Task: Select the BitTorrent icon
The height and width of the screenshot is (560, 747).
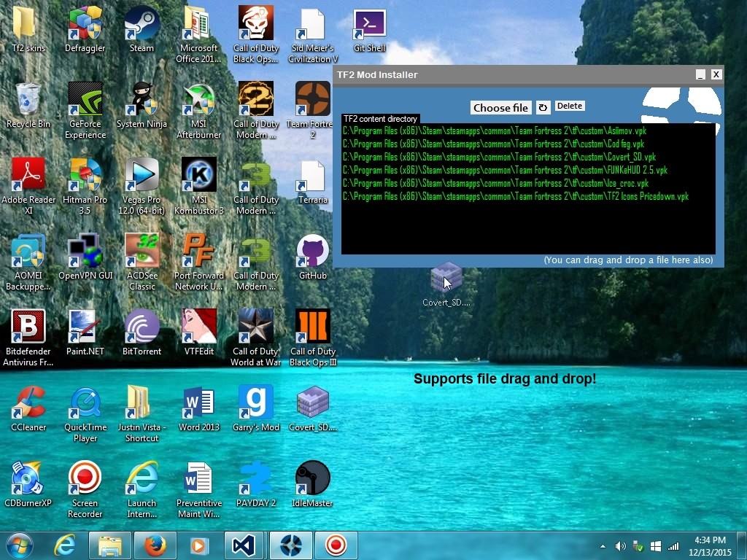Action: coord(142,332)
